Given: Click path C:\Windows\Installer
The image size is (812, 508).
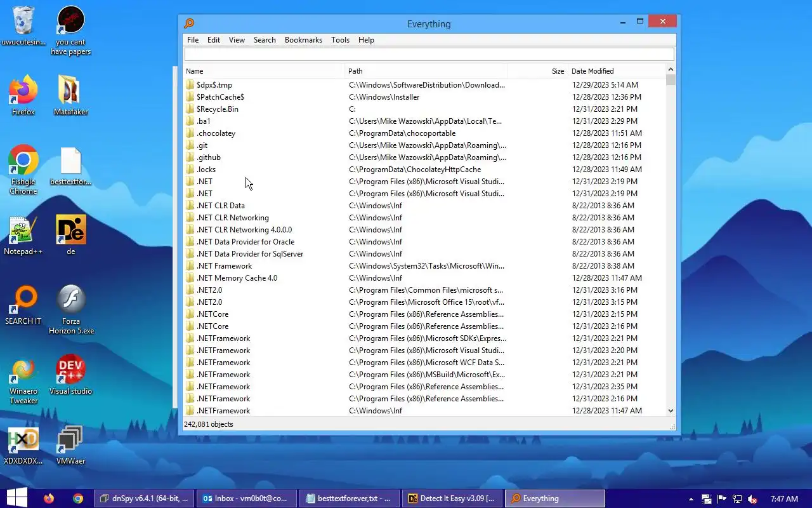Looking at the screenshot, I should coord(384,97).
